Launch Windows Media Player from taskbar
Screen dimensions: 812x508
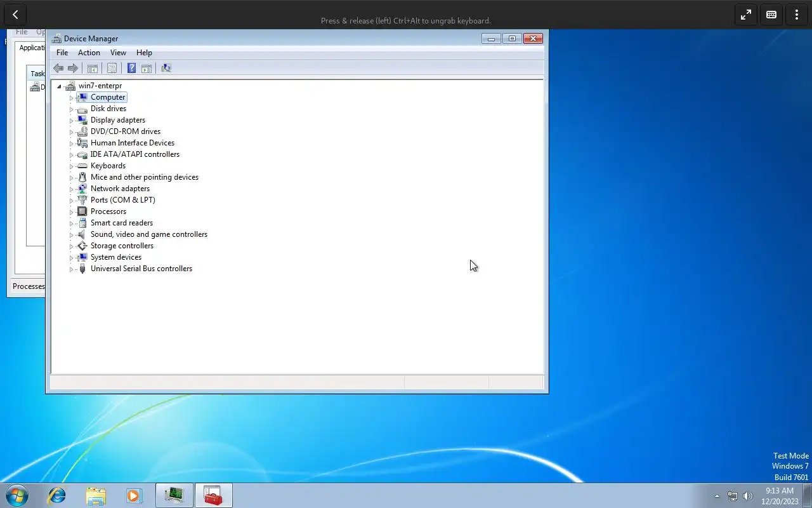tap(134, 495)
